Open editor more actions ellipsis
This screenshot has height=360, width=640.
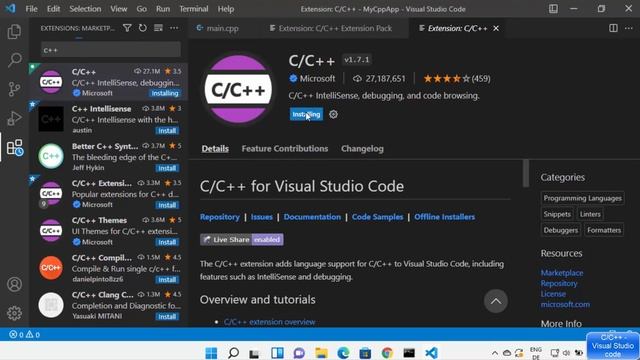[x=629, y=28]
